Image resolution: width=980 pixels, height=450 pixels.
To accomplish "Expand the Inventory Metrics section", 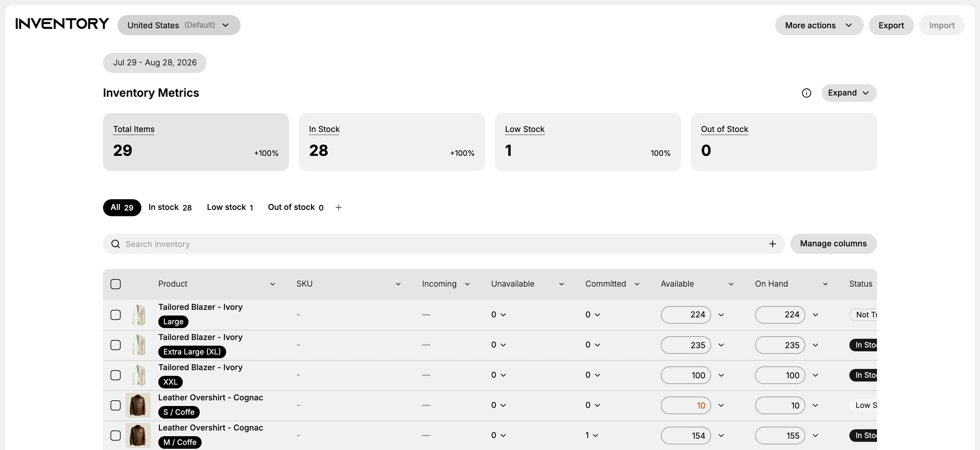I will point(849,93).
